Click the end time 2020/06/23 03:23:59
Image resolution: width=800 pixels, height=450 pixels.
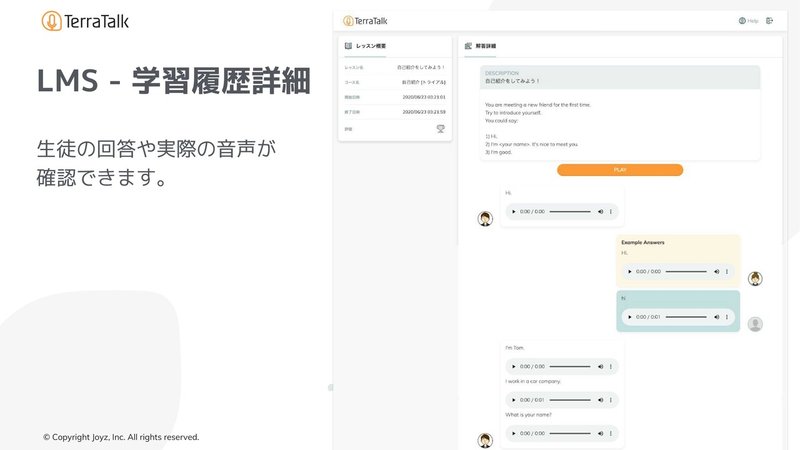click(424, 112)
